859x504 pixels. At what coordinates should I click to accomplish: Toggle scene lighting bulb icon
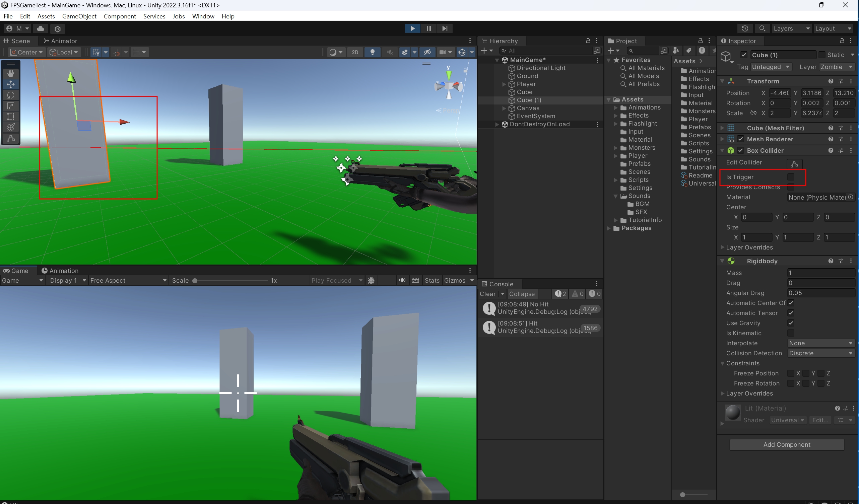[372, 52]
